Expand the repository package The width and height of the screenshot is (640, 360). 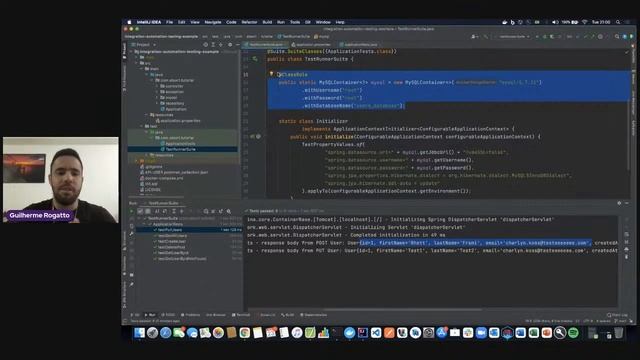[157, 103]
